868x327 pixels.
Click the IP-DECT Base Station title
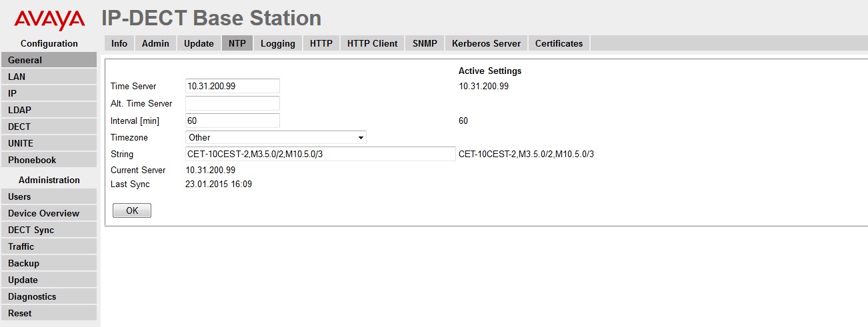(x=211, y=18)
